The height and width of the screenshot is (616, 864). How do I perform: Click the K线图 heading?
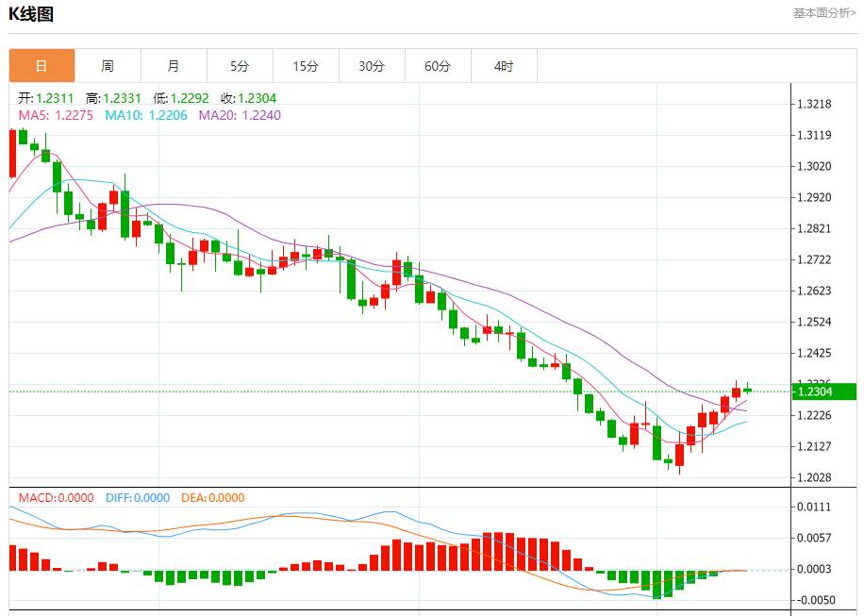31,14
